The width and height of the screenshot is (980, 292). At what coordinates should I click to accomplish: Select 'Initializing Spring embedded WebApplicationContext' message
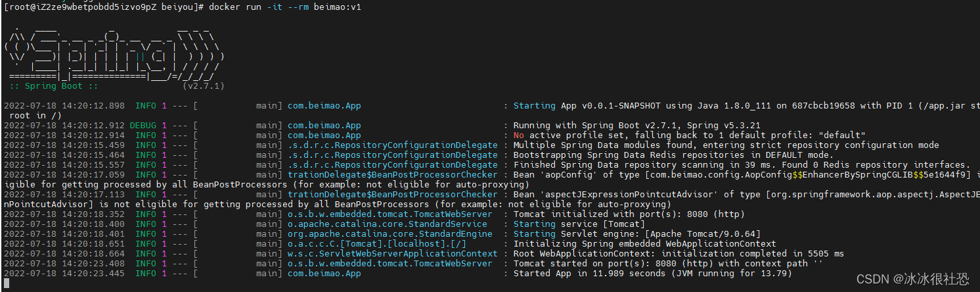tap(644, 244)
